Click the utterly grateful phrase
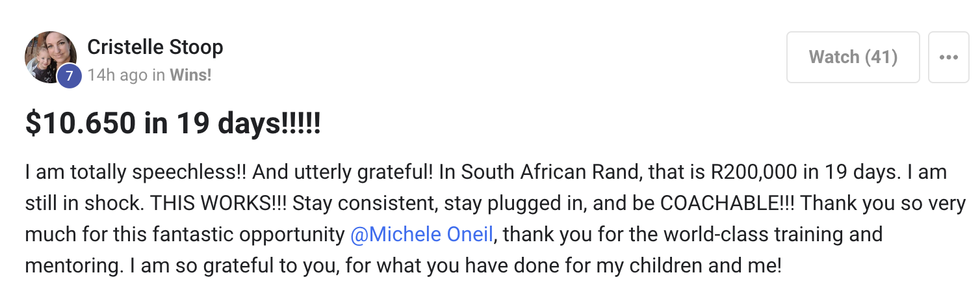The height and width of the screenshot is (303, 980). pos(363,172)
